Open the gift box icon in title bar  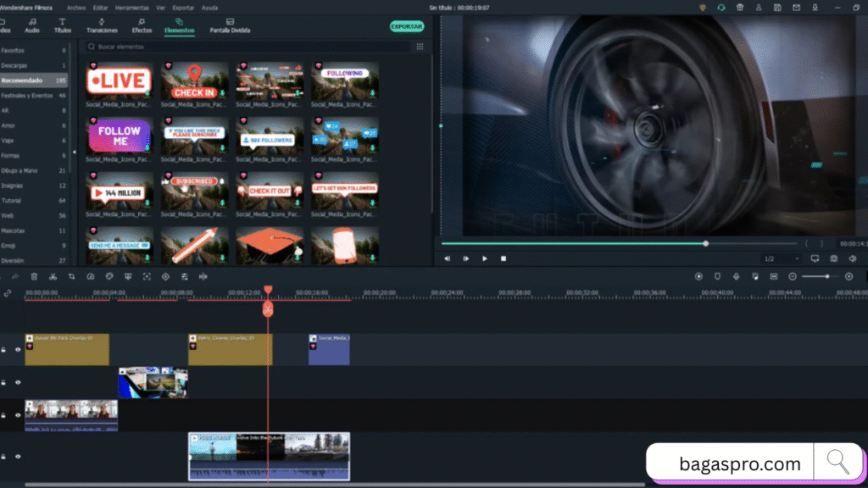pos(739,8)
